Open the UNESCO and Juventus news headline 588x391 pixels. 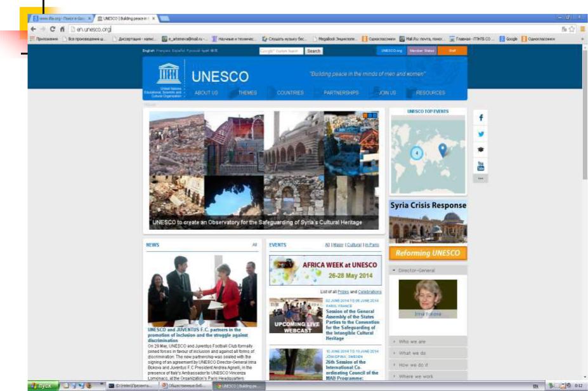198,335
